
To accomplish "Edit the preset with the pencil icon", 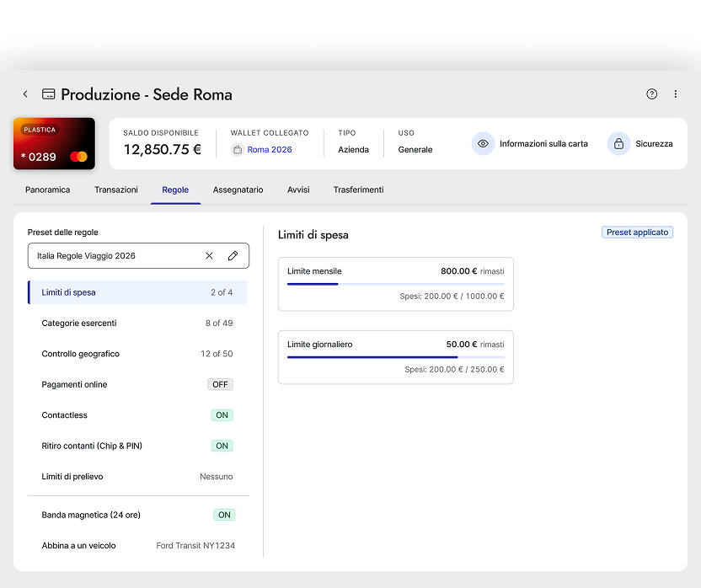I will pos(233,256).
